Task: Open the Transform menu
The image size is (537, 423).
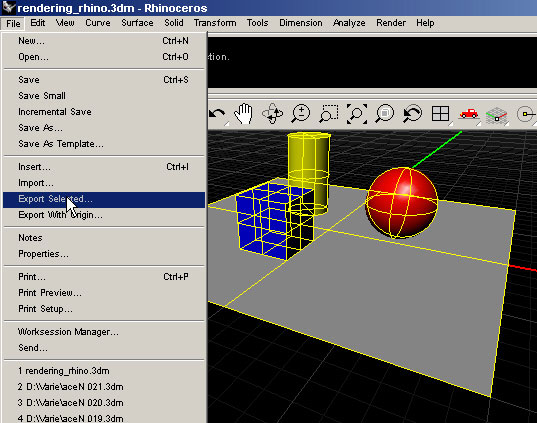Action: (x=215, y=23)
